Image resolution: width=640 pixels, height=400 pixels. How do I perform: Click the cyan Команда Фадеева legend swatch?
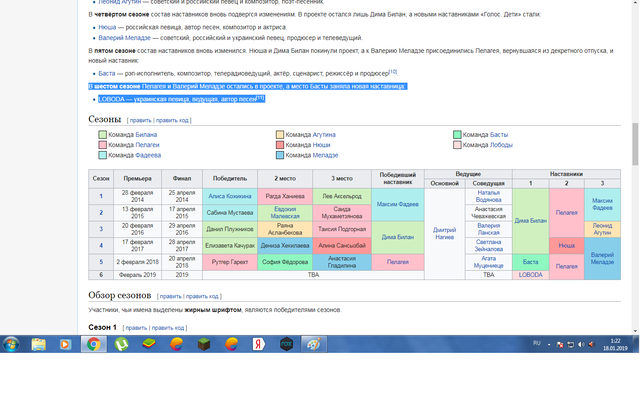102,155
